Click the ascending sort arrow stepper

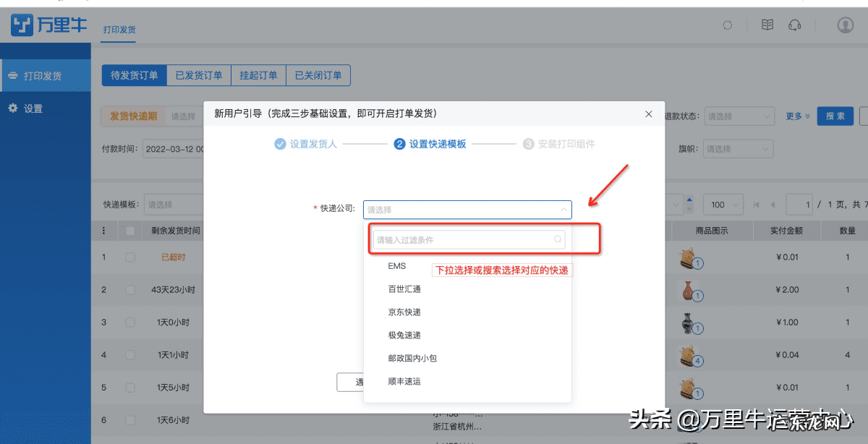[689, 200]
